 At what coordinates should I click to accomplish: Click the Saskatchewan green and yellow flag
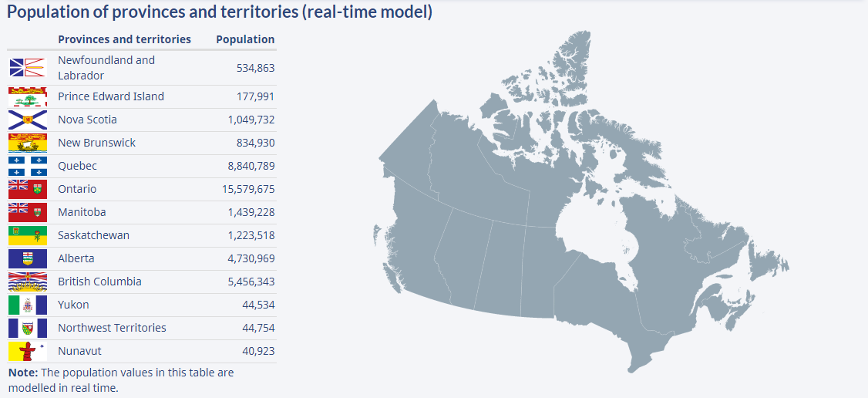[28, 236]
